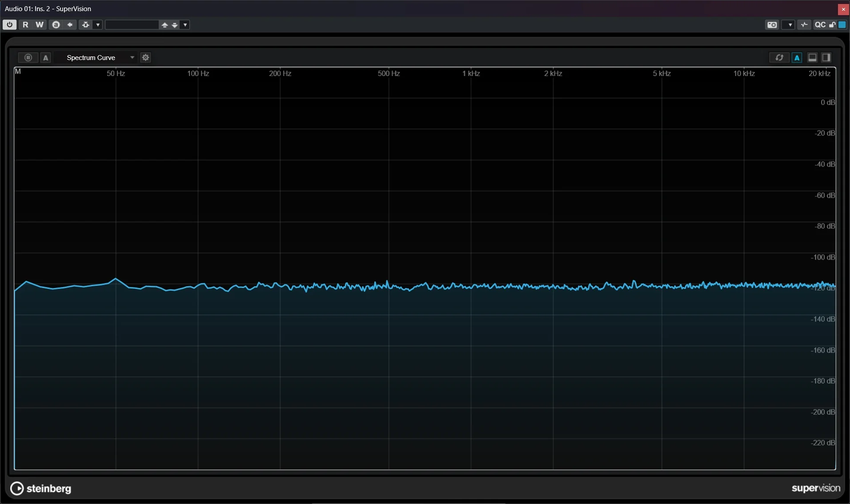Viewport: 850px width, 504px height.
Task: Click the 0 dB scale label
Action: click(828, 103)
